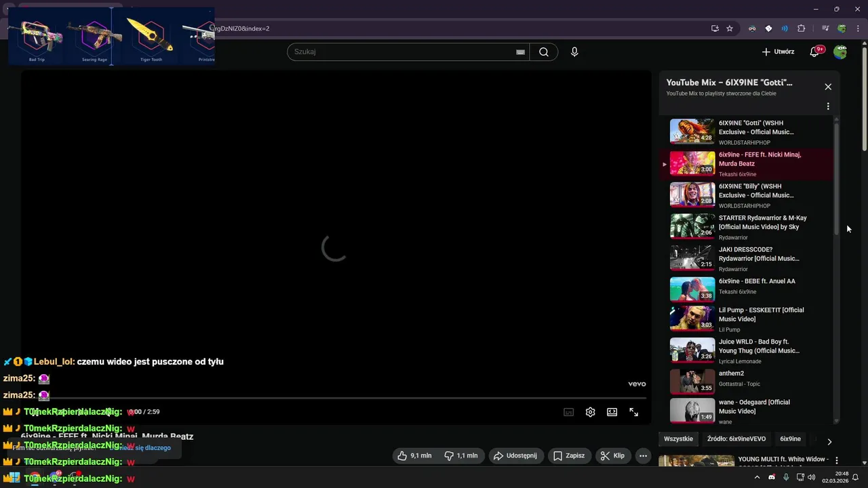Image resolution: width=868 pixels, height=488 pixels.
Task: Open more actions ellipsis below the video
Action: coord(644,456)
